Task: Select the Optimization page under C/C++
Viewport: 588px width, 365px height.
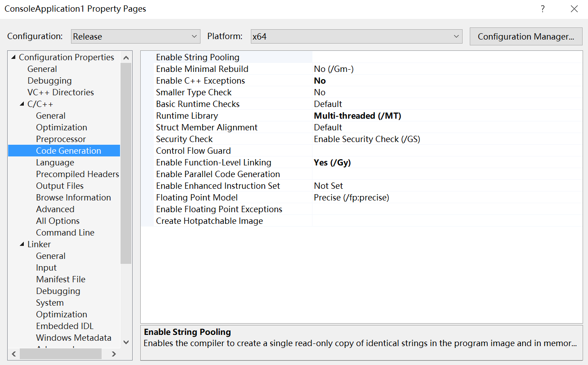Action: pyautogui.click(x=61, y=127)
